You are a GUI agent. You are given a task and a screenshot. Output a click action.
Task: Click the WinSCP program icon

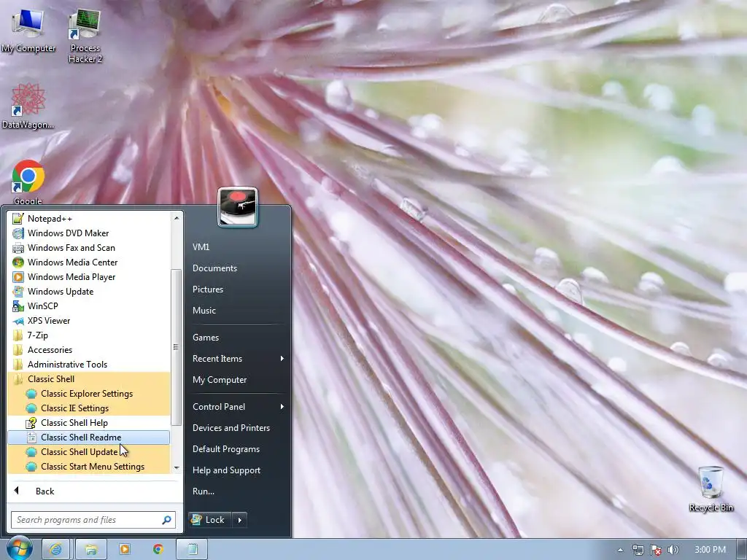(18, 306)
